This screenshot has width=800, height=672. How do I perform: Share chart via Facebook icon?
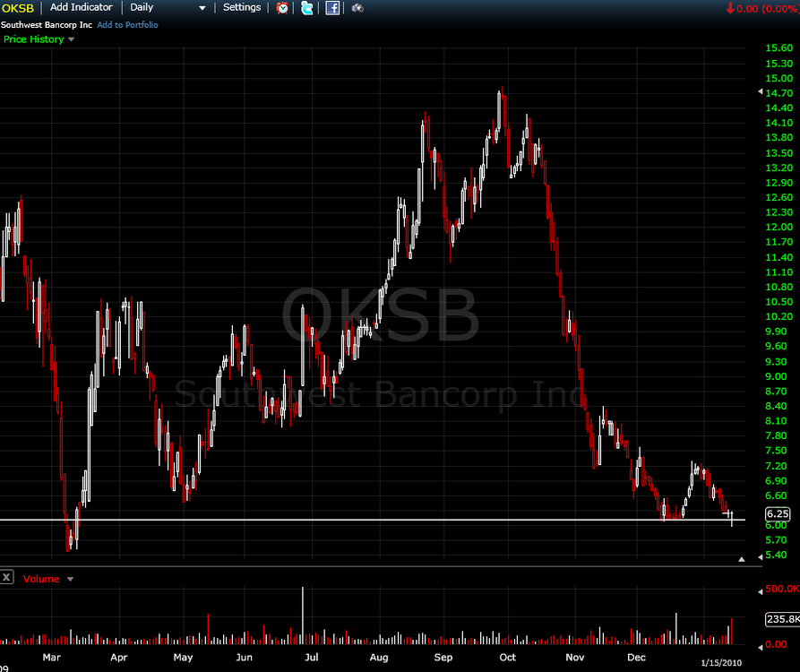pyautogui.click(x=332, y=8)
